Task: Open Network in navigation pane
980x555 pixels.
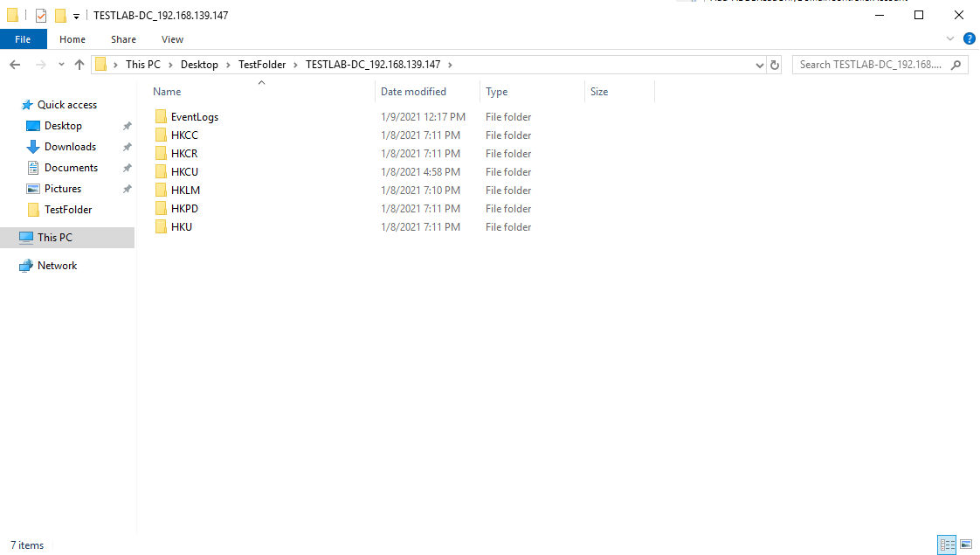Action: click(x=57, y=266)
